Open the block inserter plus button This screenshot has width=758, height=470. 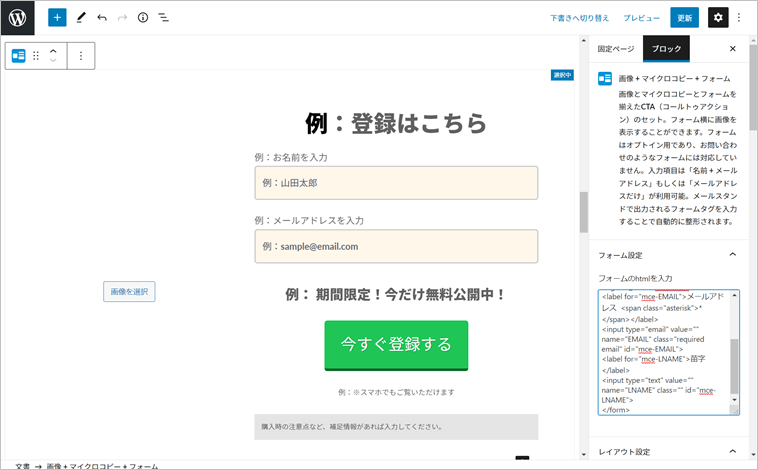[x=57, y=18]
